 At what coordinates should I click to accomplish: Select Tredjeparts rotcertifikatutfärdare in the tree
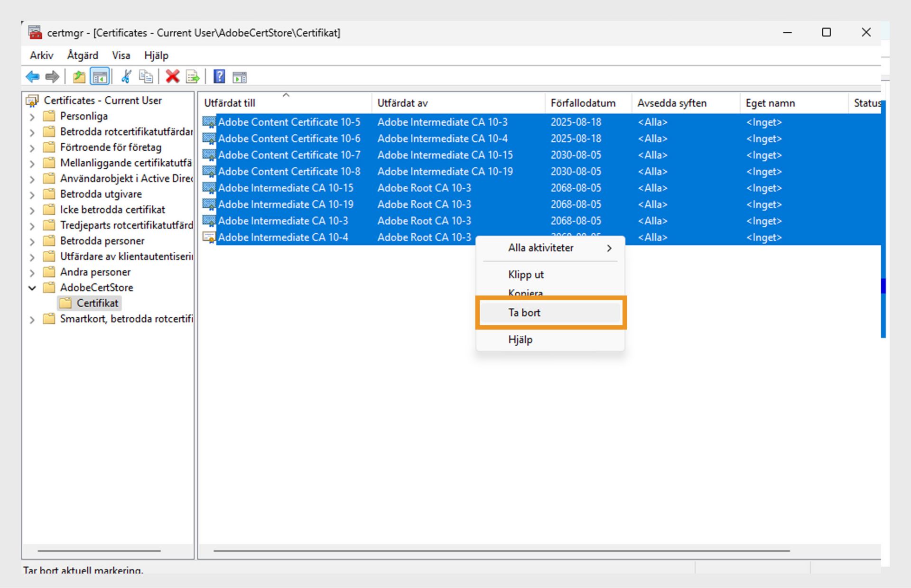click(126, 225)
